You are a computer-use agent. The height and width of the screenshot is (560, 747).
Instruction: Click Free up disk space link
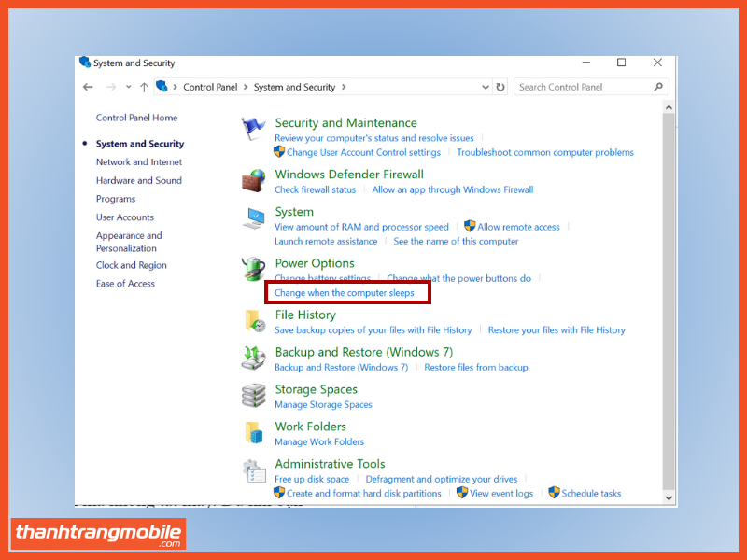coord(312,479)
